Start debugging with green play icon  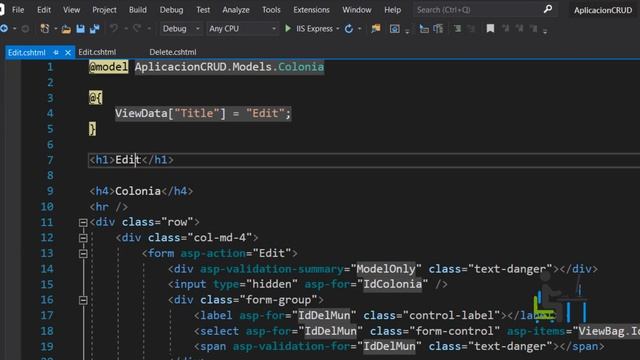(288, 28)
